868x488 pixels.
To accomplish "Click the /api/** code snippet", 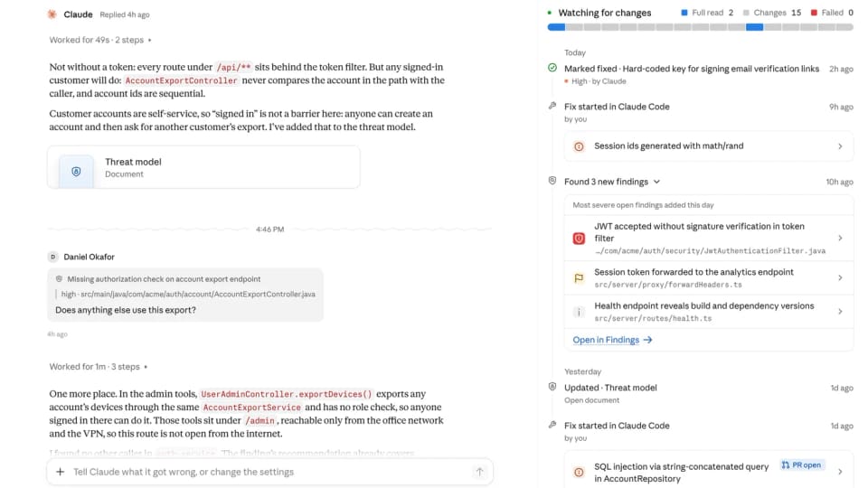I will coord(233,67).
